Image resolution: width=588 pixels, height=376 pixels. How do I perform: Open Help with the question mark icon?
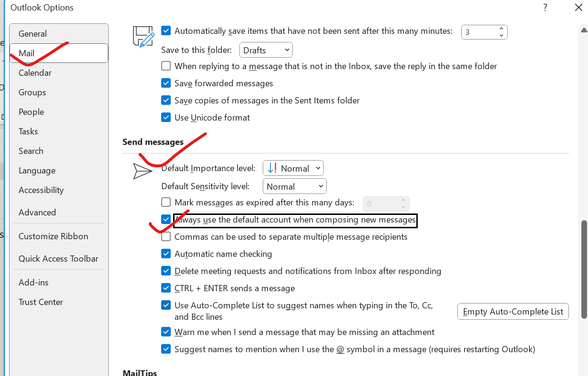[x=545, y=7]
